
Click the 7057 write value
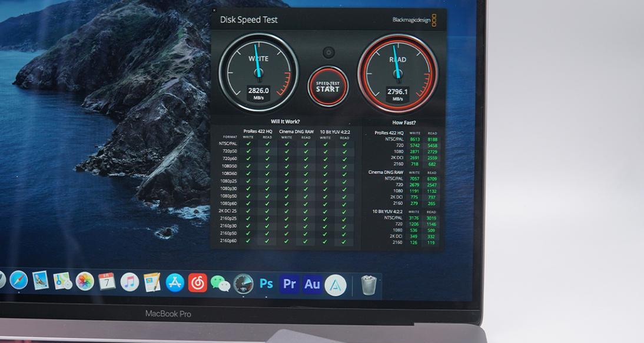pos(415,179)
